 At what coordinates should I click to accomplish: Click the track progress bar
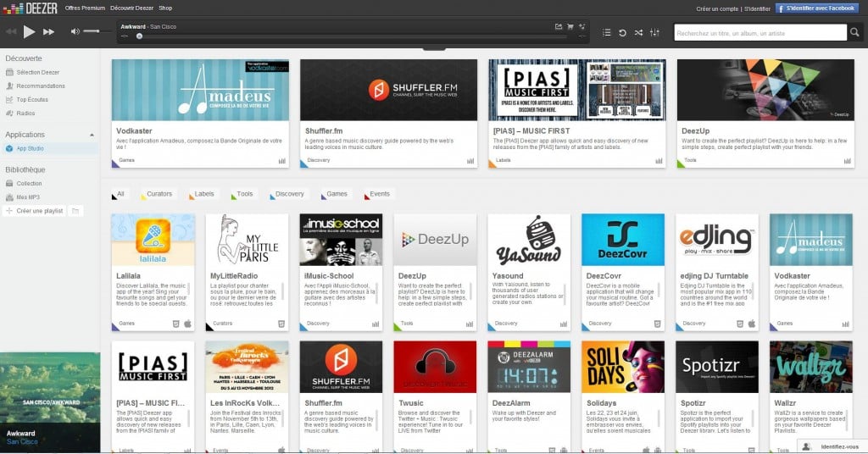pos(352,36)
